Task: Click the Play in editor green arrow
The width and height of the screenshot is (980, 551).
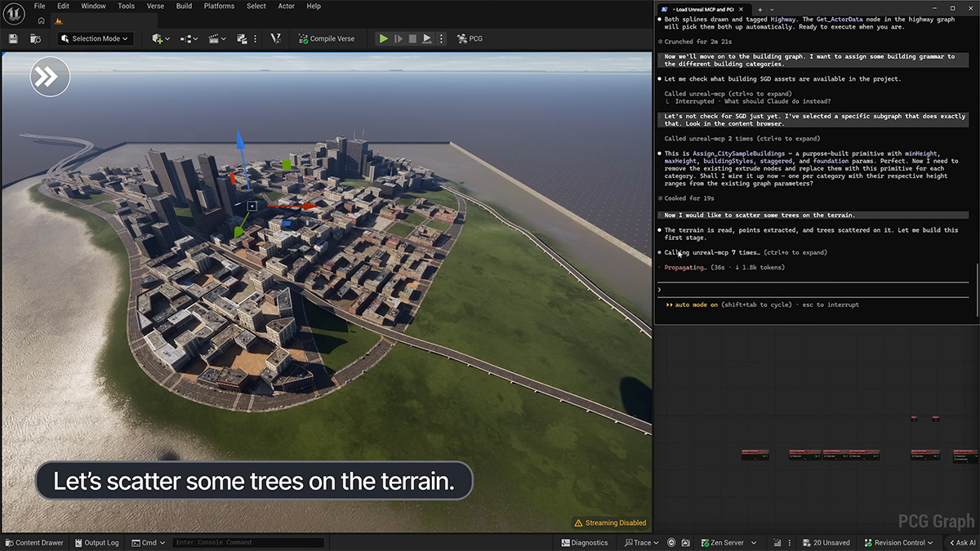Action: (x=382, y=38)
